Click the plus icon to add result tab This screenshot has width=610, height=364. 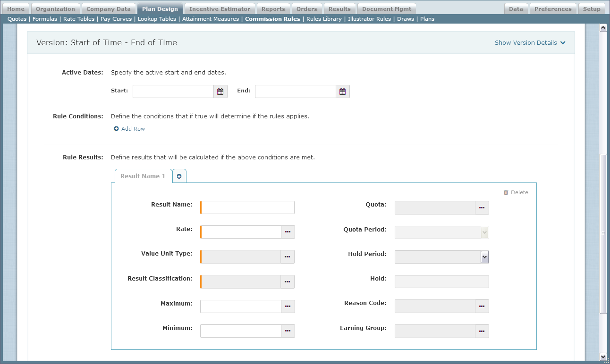coord(179,176)
